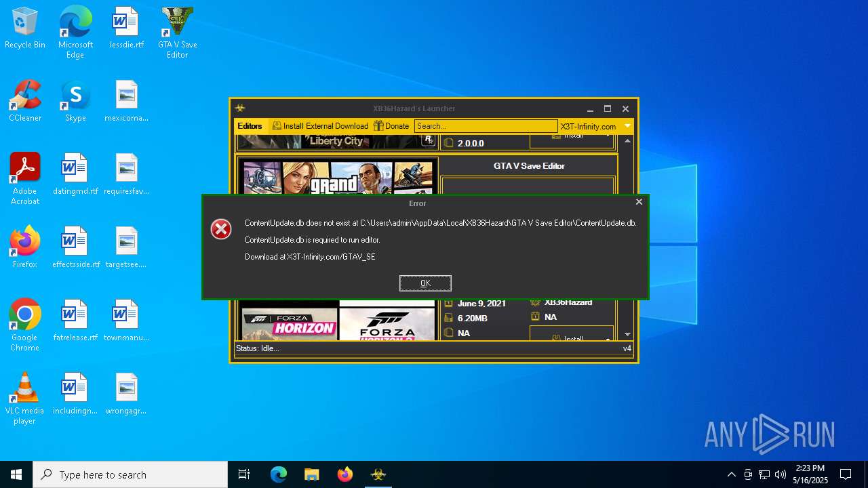Open Microsoft Edge desktop shortcut

point(75,32)
